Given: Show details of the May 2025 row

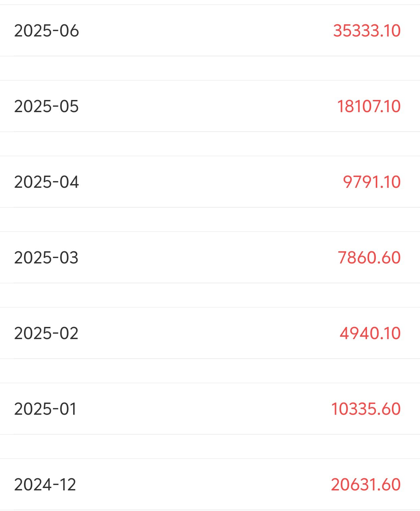Looking at the screenshot, I should (x=210, y=106).
